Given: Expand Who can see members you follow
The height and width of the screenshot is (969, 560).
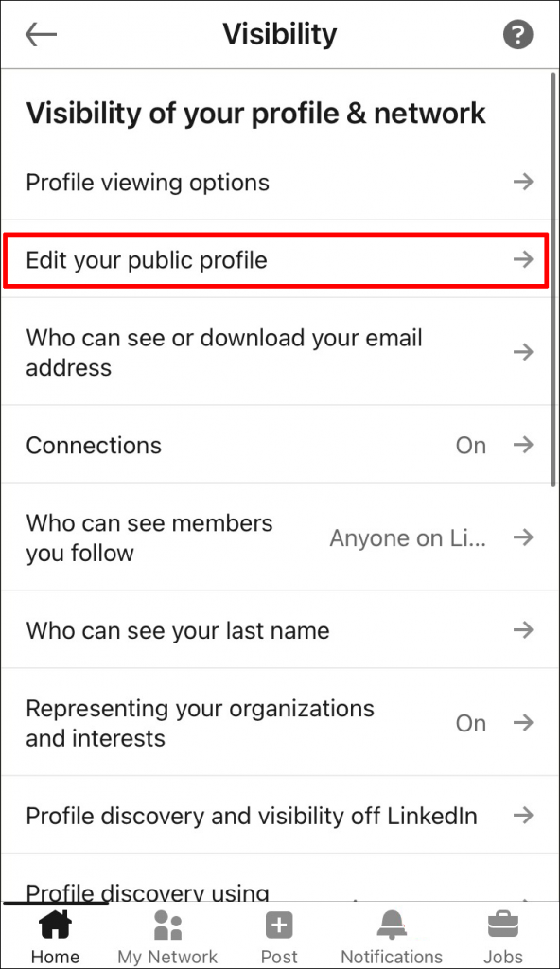Looking at the screenshot, I should (x=280, y=537).
